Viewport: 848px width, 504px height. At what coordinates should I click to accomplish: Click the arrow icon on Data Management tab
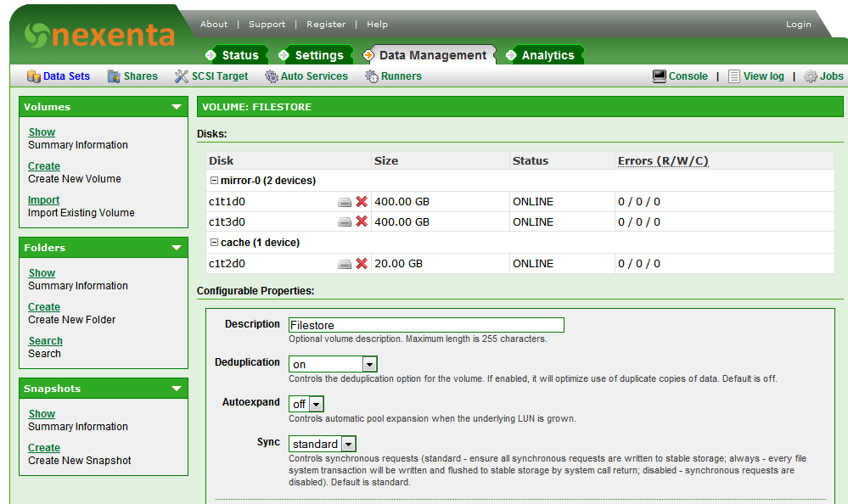[368, 55]
